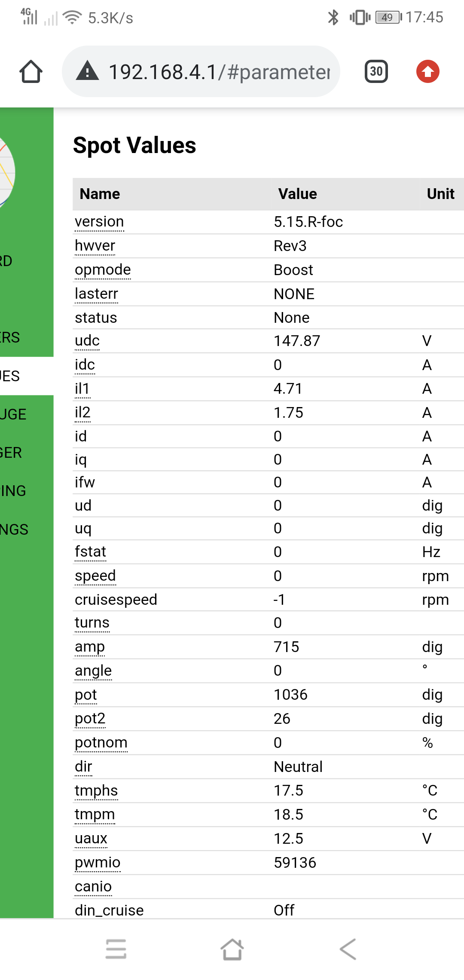Click the "potnom" spot value name

pos(101,743)
